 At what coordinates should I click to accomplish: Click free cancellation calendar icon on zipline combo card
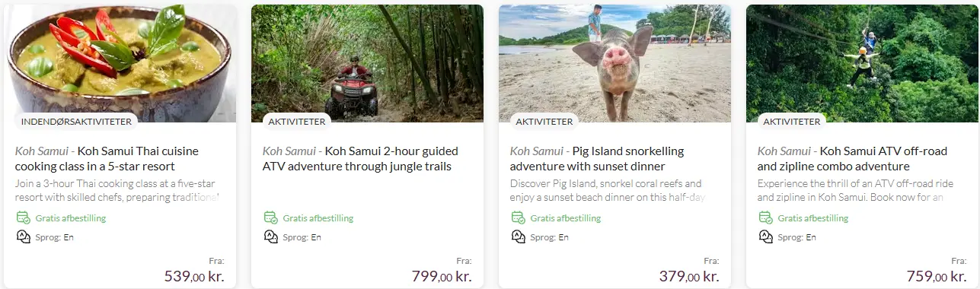[x=765, y=218]
